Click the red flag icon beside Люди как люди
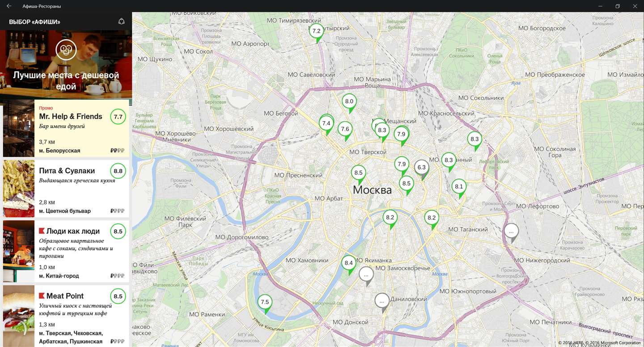This screenshot has width=644, height=347. (42, 231)
